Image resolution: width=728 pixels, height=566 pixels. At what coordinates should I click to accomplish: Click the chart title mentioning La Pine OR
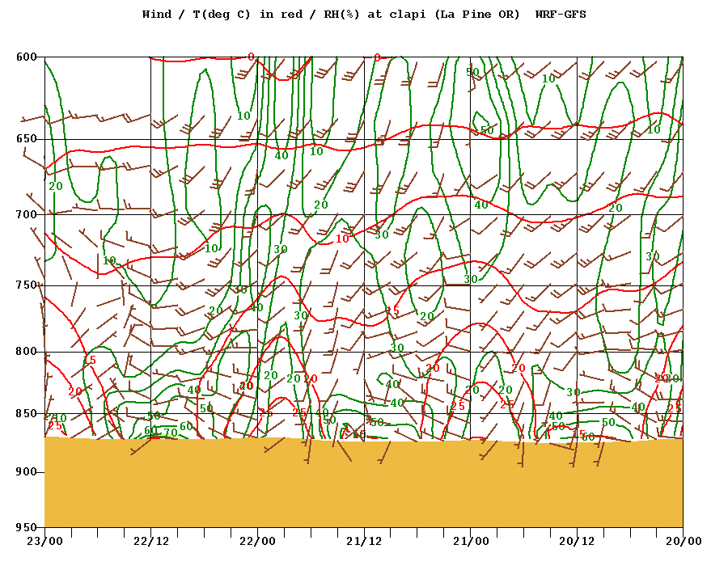364,15
